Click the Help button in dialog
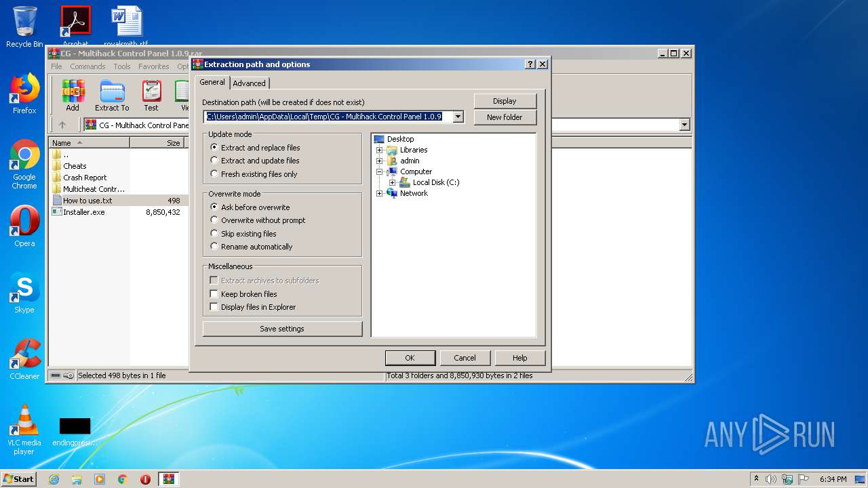The width and height of the screenshot is (868, 488). (x=519, y=358)
